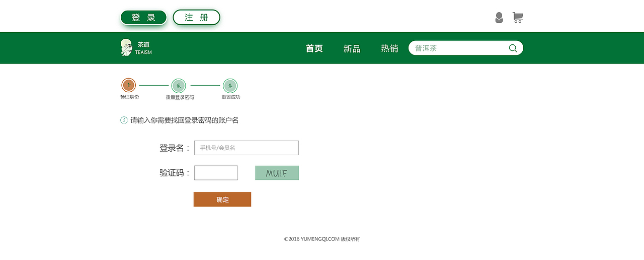Click the 验证码： field label
Viewport: 644px width, 260px height.
tap(175, 173)
